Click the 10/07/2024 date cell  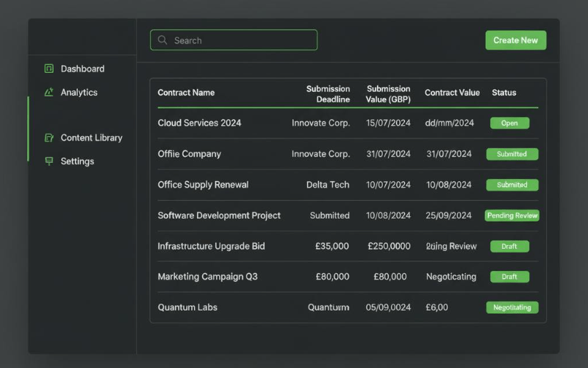click(388, 185)
